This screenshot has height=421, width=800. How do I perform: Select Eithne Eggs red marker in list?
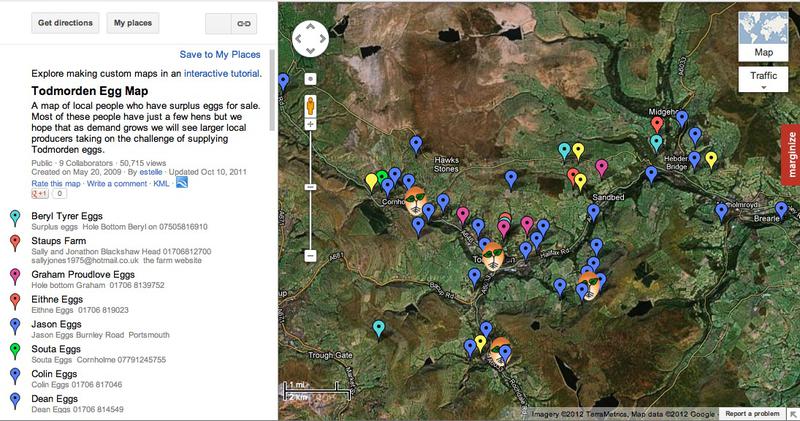click(15, 302)
